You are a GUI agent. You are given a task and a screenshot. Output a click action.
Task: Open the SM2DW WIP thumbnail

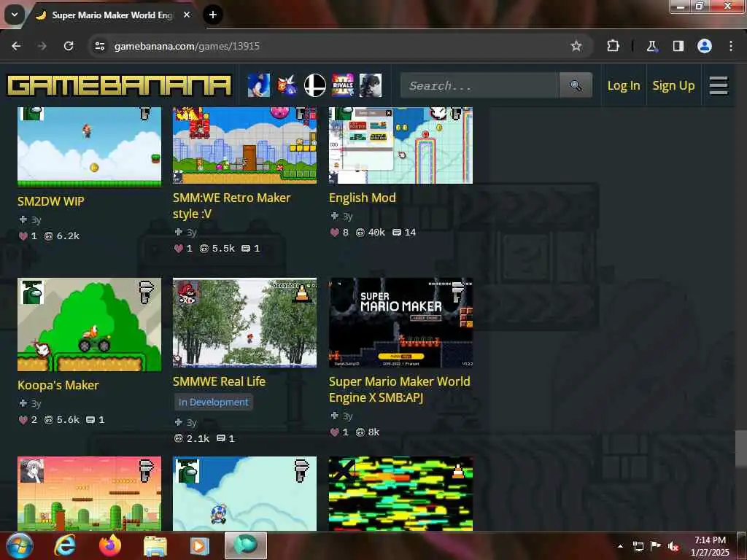tap(90, 147)
